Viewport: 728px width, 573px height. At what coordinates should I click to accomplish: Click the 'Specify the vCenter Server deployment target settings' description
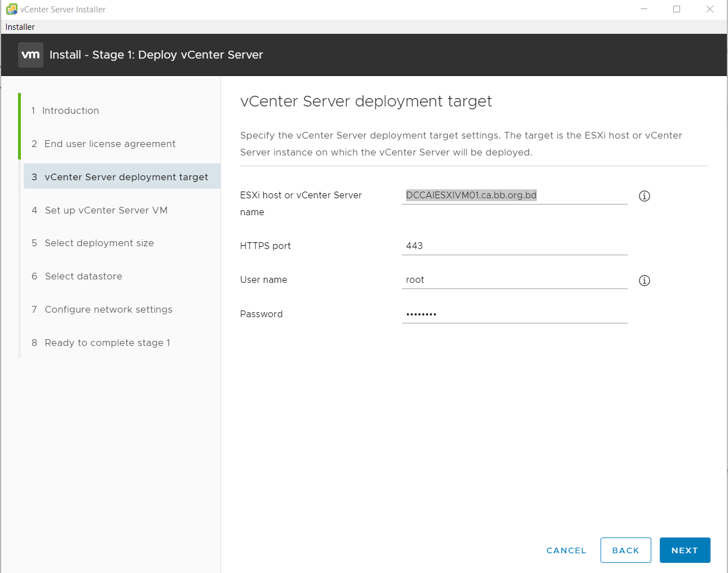point(461,144)
